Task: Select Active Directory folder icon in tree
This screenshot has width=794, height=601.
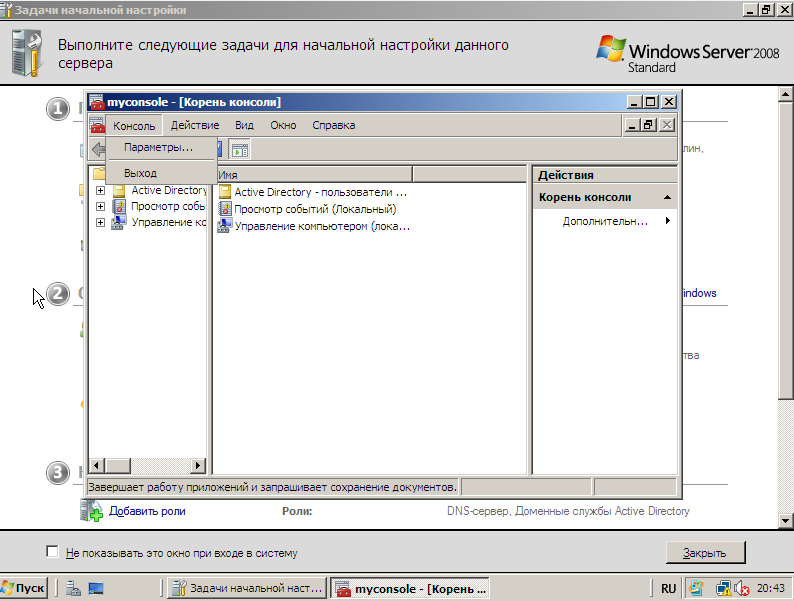Action: 119,191
